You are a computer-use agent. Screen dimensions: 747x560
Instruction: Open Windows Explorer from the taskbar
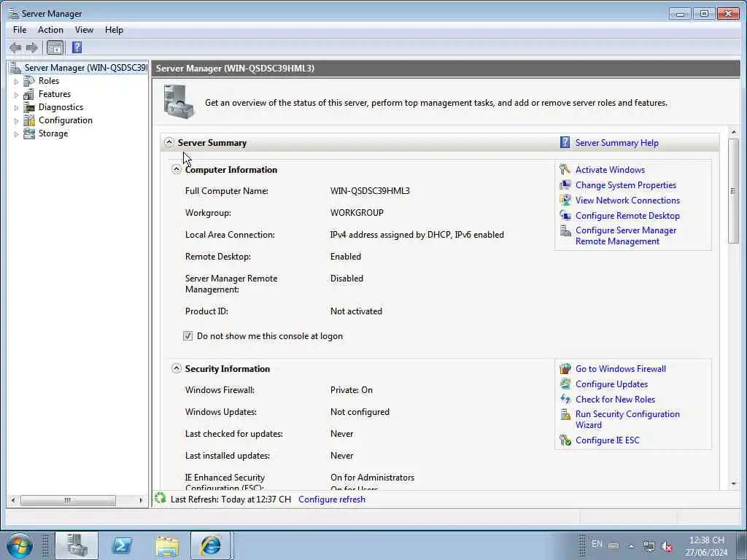(167, 545)
